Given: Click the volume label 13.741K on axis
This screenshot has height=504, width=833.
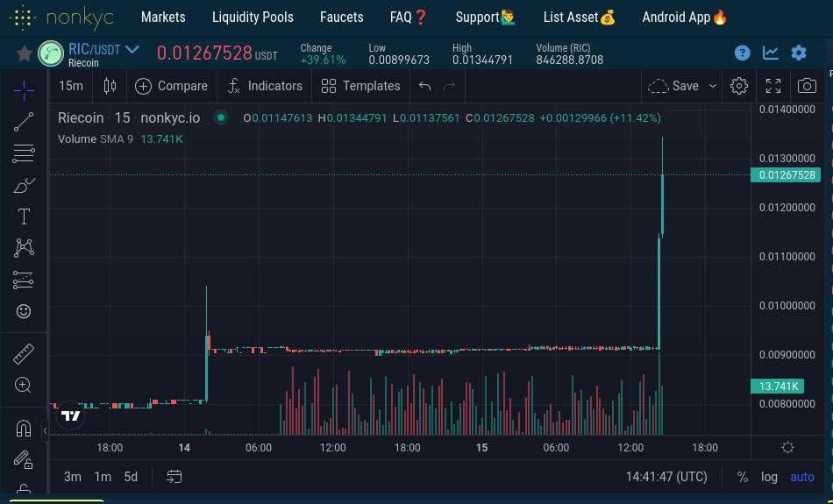Looking at the screenshot, I should pyautogui.click(x=777, y=386).
